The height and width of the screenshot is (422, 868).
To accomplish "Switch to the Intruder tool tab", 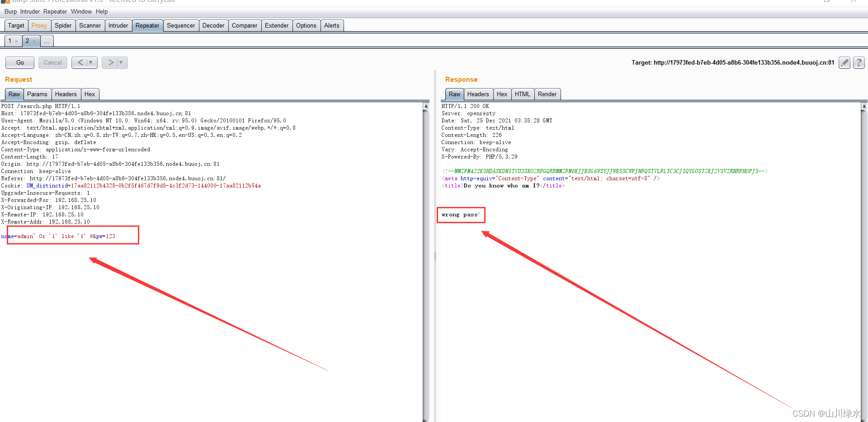I will tap(118, 25).
